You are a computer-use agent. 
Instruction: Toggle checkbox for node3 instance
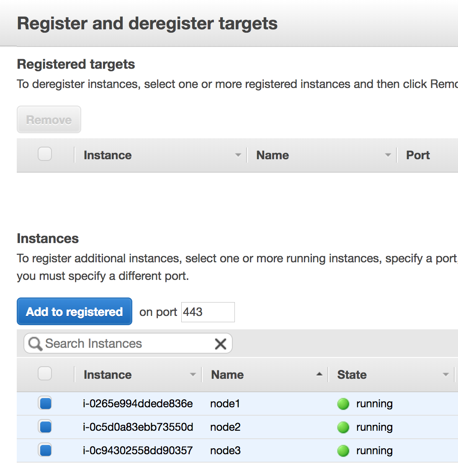(45, 450)
